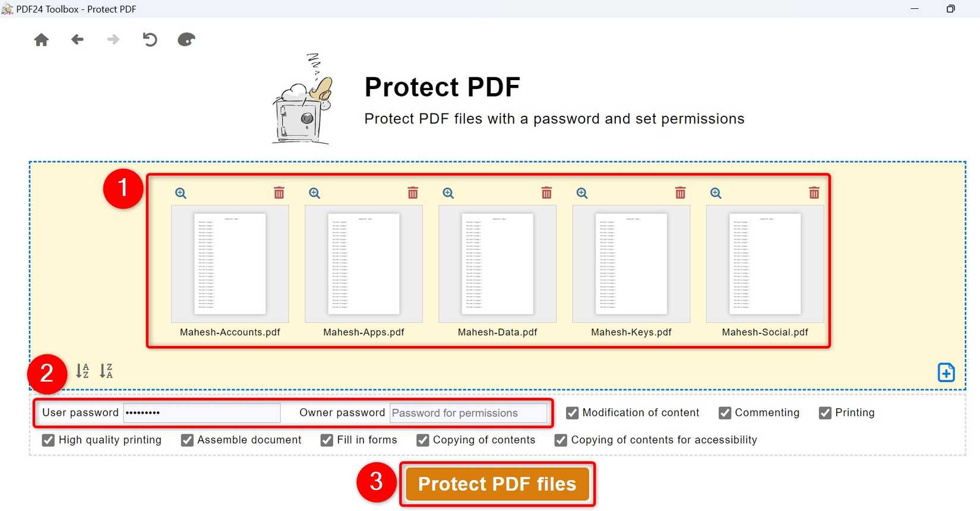Go to the PDF24 home screen
Screen dimensions: 980x511
point(41,39)
